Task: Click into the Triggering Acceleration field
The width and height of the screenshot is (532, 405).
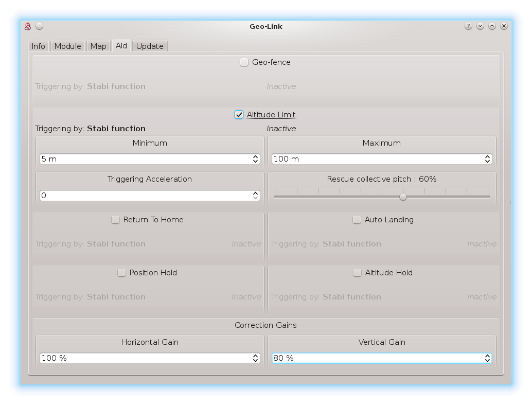Action: click(144, 196)
